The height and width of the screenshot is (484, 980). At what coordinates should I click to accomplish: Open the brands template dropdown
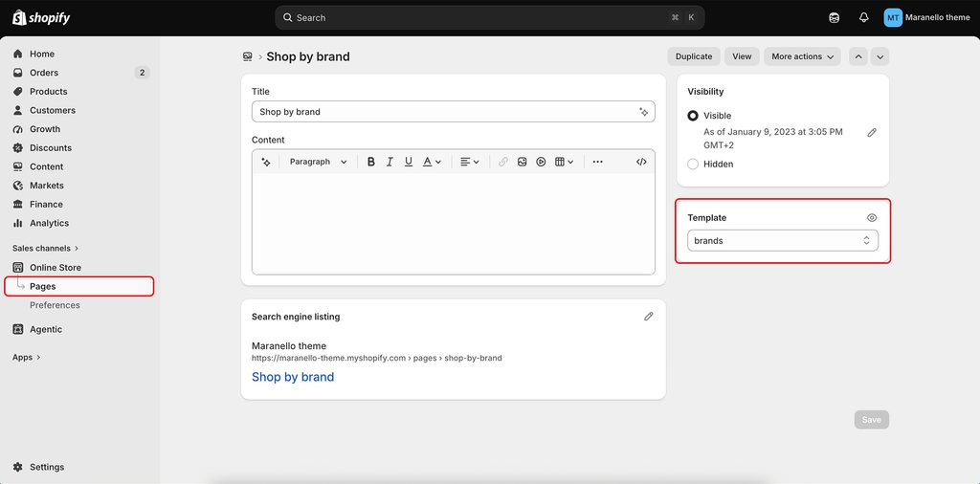point(783,240)
